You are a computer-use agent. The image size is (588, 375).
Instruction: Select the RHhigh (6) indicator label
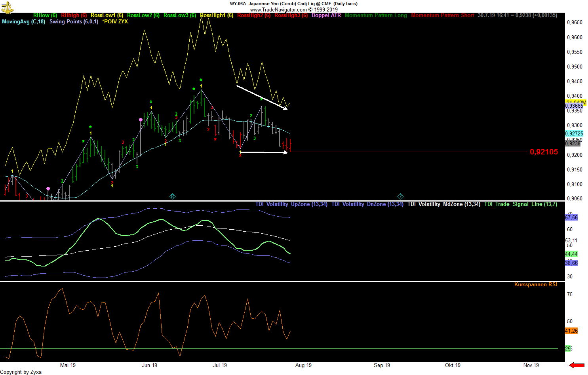pyautogui.click(x=74, y=15)
